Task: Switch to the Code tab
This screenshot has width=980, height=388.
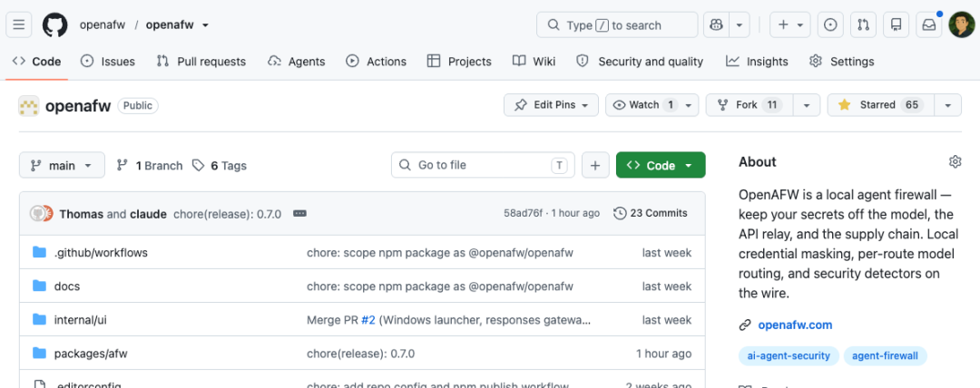Action: click(x=37, y=62)
